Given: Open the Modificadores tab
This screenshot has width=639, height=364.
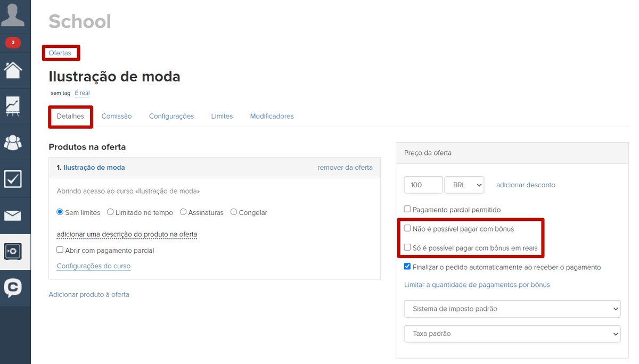Looking at the screenshot, I should 272,116.
